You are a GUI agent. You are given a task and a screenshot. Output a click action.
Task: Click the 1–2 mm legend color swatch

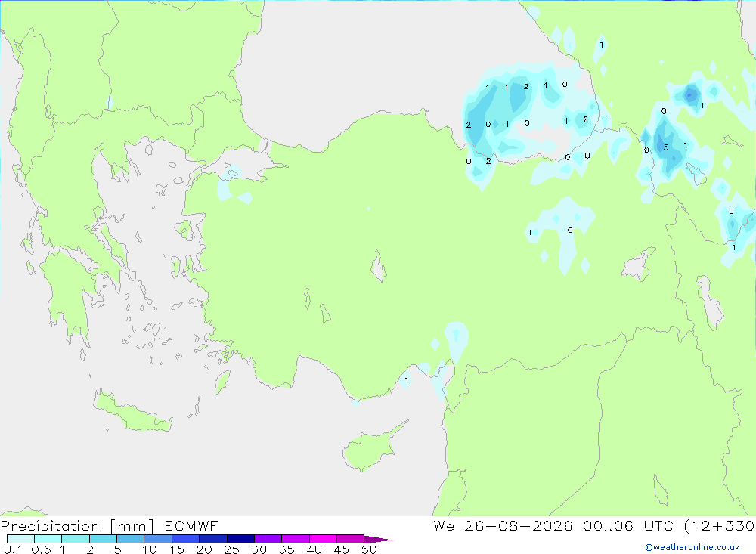point(76,539)
